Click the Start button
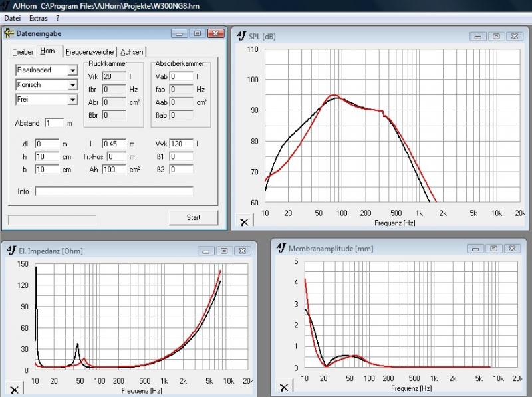 click(x=194, y=217)
